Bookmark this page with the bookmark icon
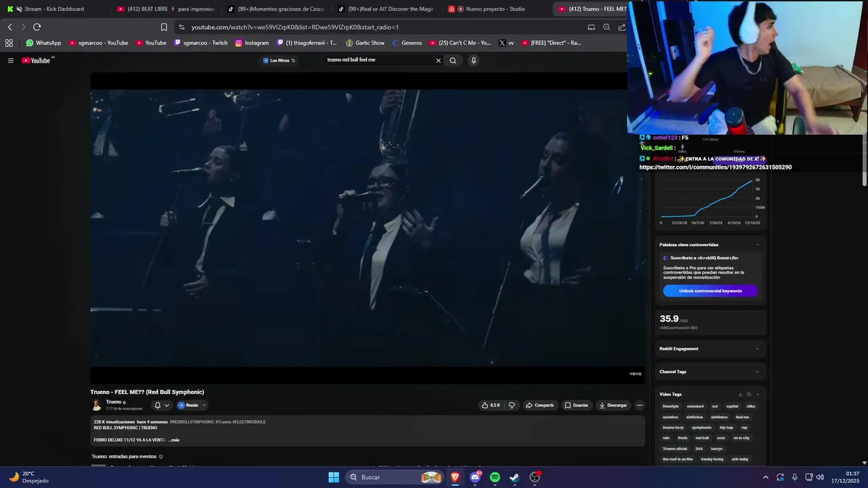868x488 pixels. click(164, 27)
